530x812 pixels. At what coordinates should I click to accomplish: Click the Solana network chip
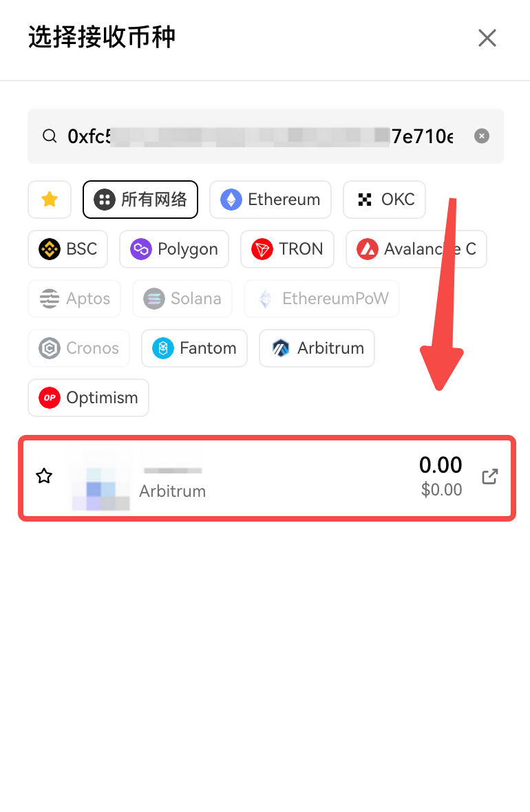point(182,299)
